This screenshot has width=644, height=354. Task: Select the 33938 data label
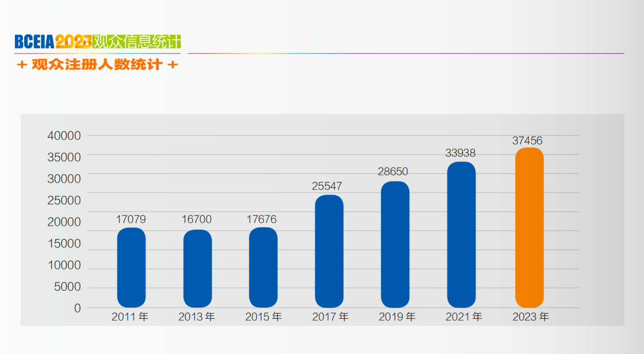(461, 153)
